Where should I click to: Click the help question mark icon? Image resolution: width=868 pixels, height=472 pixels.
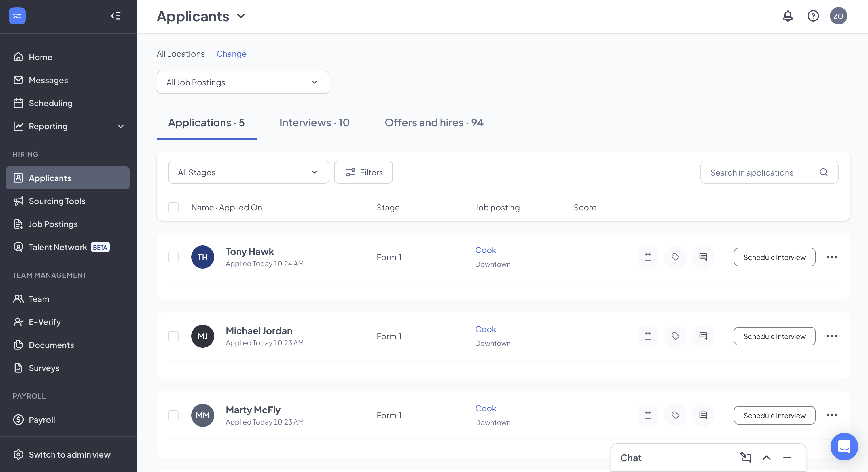pos(813,16)
